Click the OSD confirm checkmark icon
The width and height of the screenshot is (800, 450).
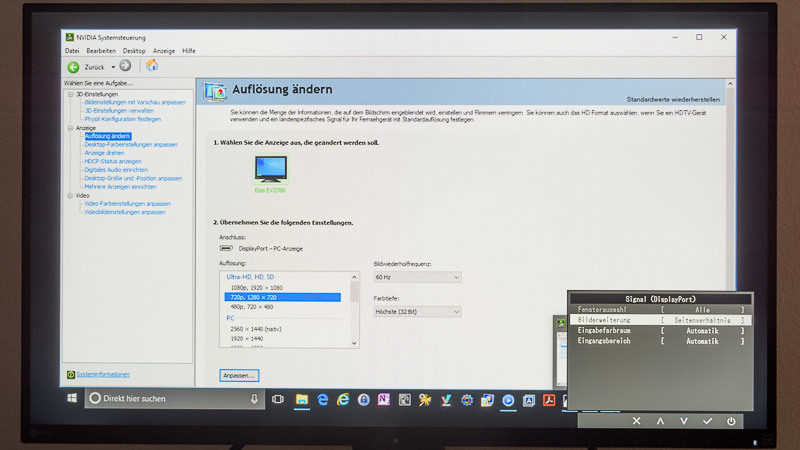[x=707, y=421]
